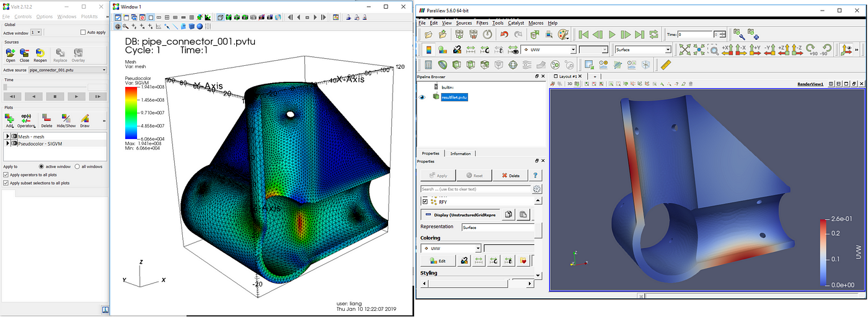Click ParaView's Undo arrow icon
868x317 pixels.
click(x=504, y=35)
